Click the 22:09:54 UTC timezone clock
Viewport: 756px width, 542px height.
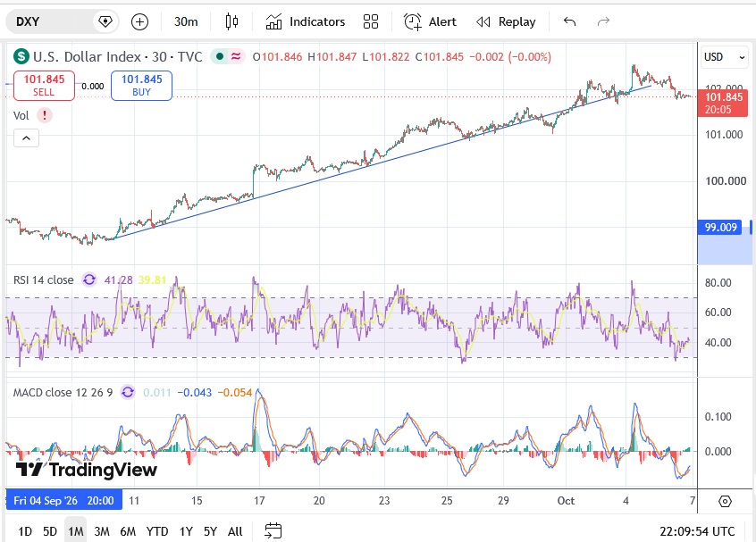[697, 531]
